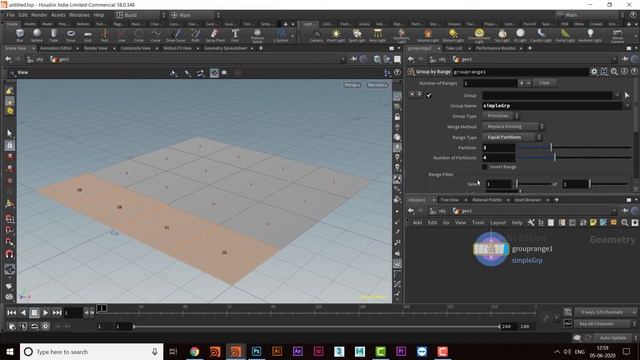
Task: Activate the viewport select arrow tool
Action: (x=9, y=133)
